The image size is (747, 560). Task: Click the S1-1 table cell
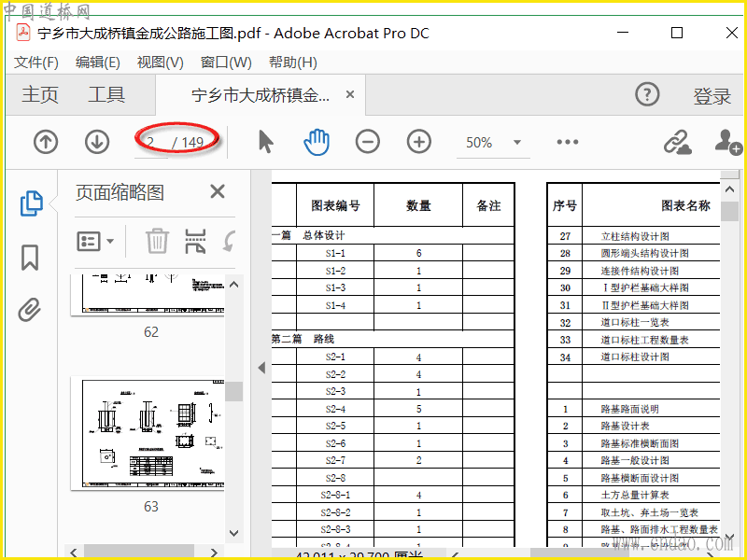pos(335,253)
